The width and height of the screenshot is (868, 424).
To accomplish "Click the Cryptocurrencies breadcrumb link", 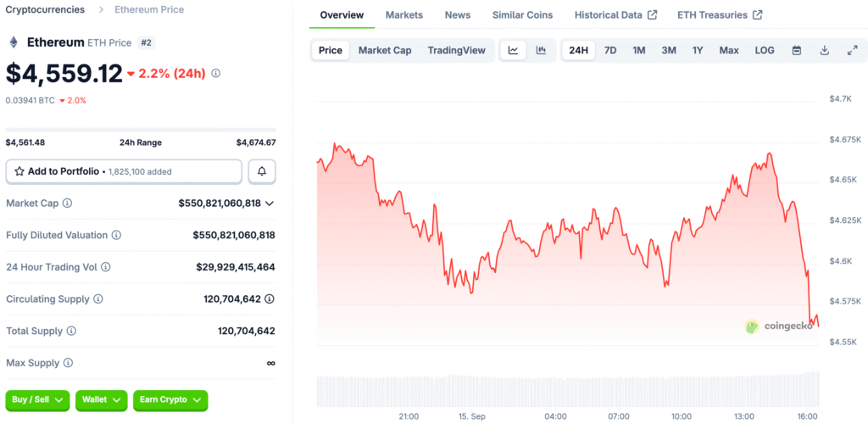I will pyautogui.click(x=46, y=9).
